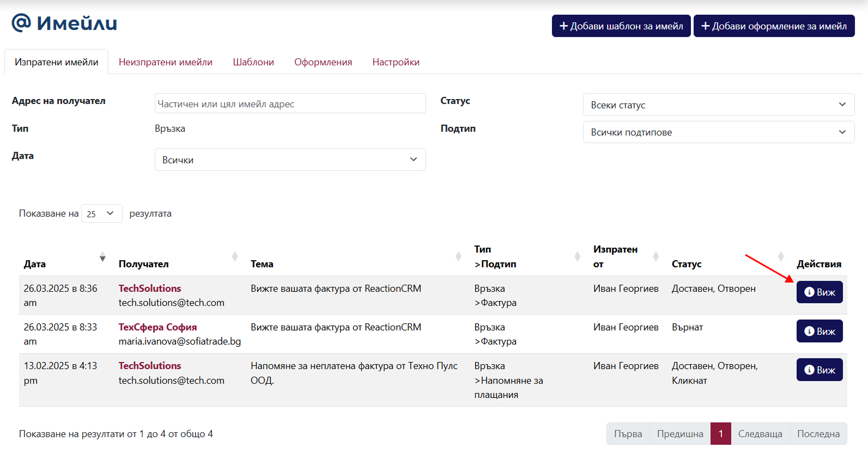Sort by Тема column sort icon
Screen dimensions: 868x454
(x=458, y=256)
